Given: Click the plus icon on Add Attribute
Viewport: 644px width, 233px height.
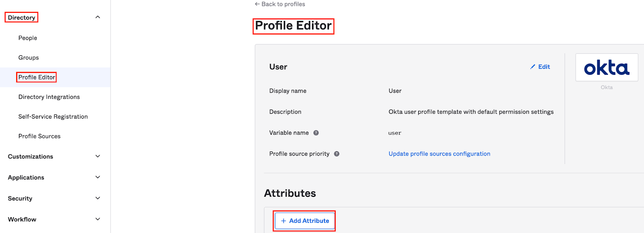Looking at the screenshot, I should [283, 221].
